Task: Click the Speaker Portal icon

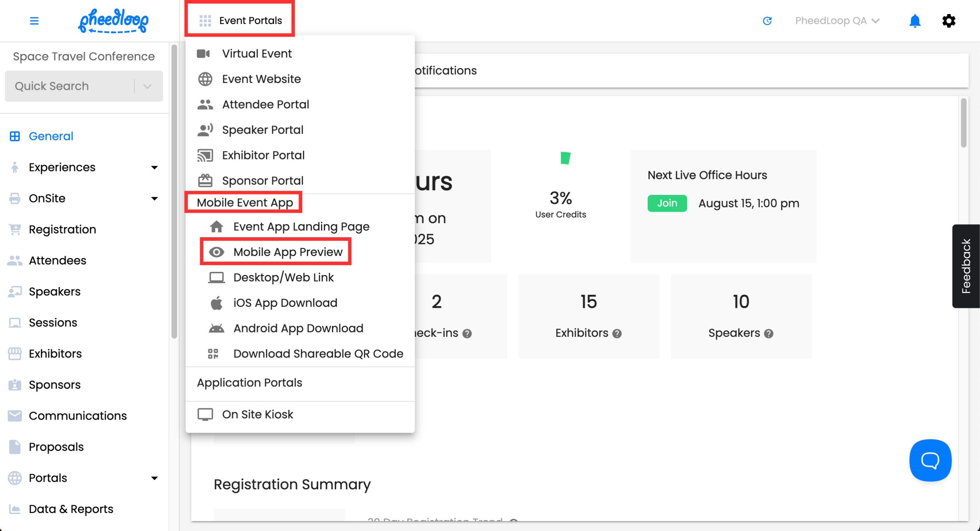Action: tap(205, 130)
